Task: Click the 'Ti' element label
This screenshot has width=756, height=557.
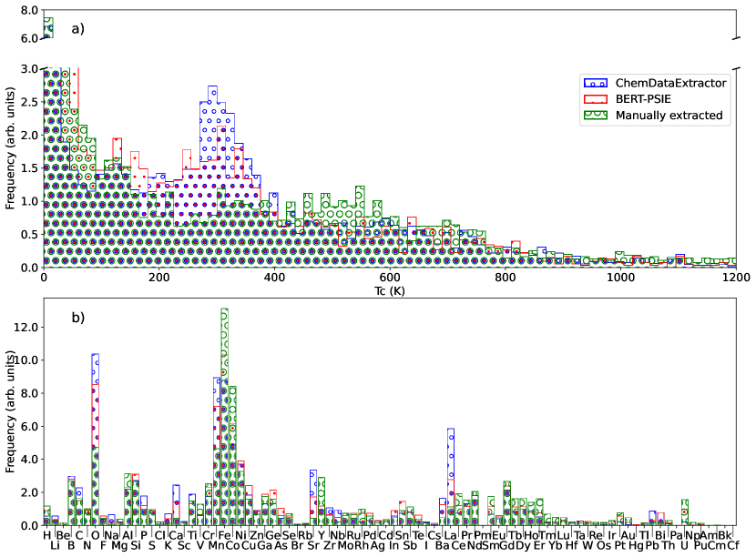Action: click(x=192, y=535)
